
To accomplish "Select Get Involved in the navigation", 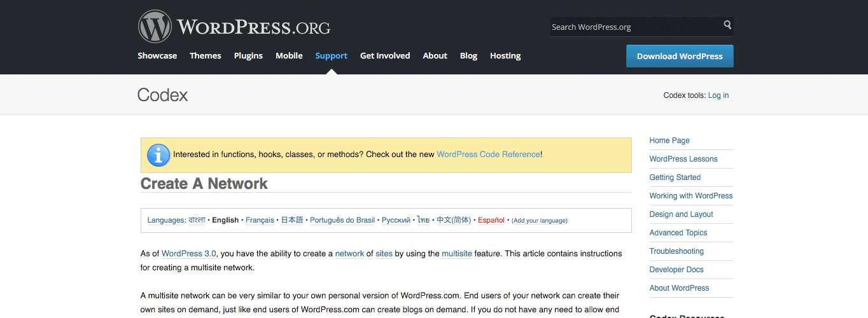I will click(x=385, y=56).
